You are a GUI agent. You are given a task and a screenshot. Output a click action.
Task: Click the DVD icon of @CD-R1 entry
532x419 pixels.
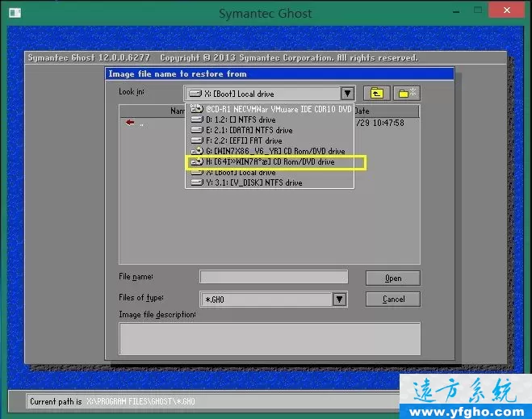point(195,108)
